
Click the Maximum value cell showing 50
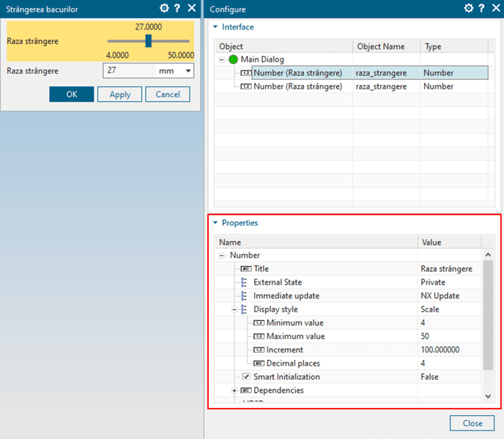pos(450,336)
